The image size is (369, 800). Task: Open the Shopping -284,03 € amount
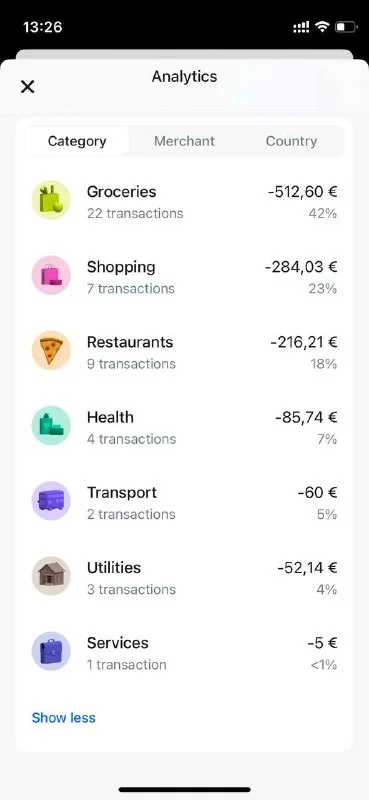[301, 267]
